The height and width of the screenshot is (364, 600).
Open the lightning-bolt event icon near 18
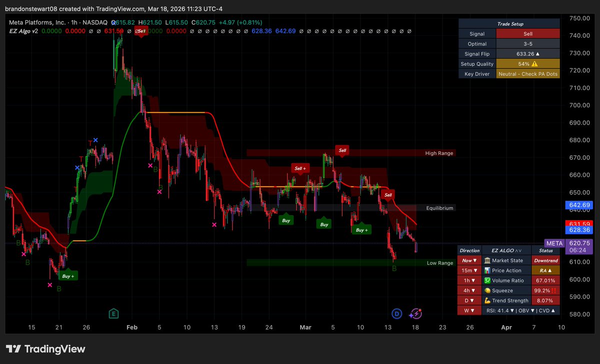point(415,314)
